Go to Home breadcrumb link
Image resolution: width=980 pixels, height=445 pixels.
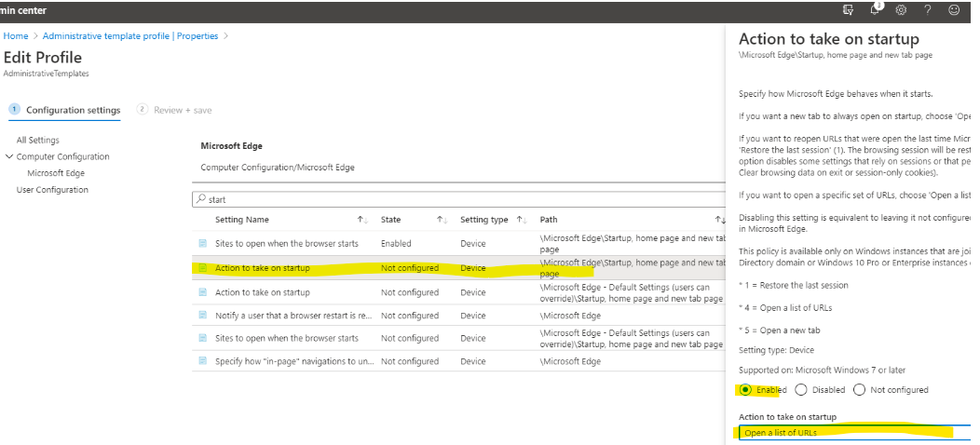tap(16, 36)
